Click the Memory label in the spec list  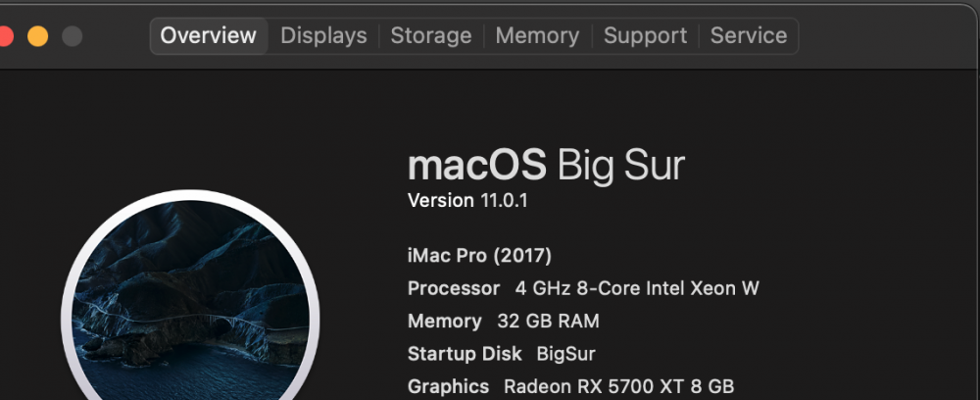click(444, 322)
